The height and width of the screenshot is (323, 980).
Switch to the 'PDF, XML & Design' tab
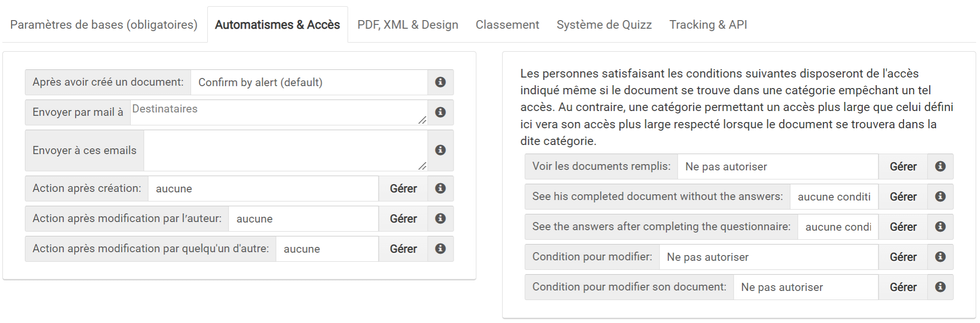(406, 24)
